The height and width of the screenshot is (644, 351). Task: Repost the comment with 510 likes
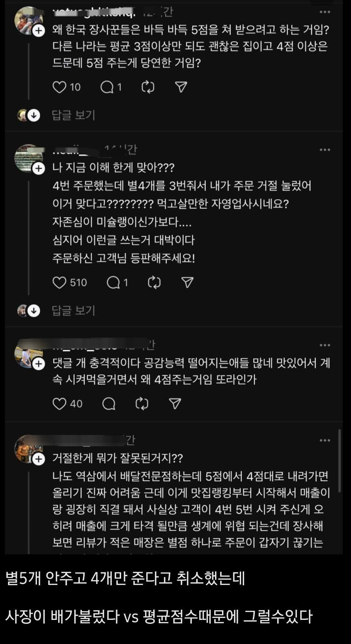[154, 283]
